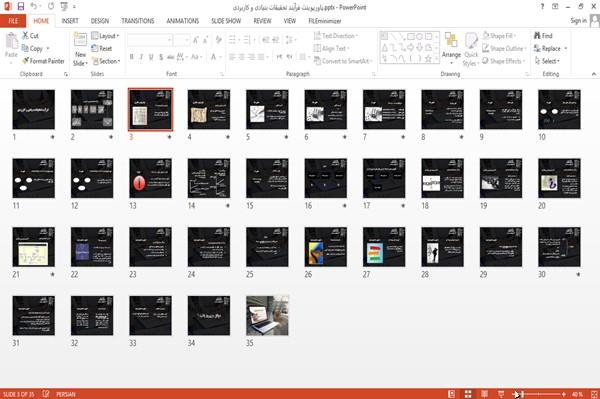Open the Shape Outline dropdown
The image size is (600, 399).
(x=504, y=48)
